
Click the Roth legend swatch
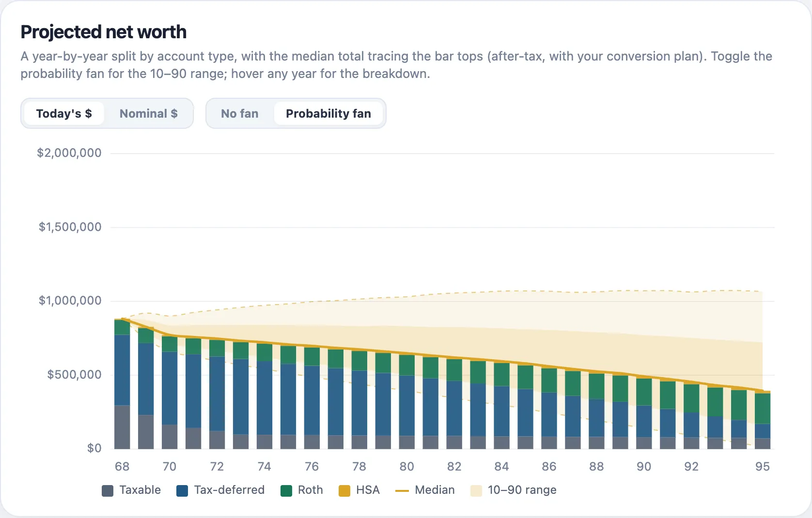coord(286,490)
